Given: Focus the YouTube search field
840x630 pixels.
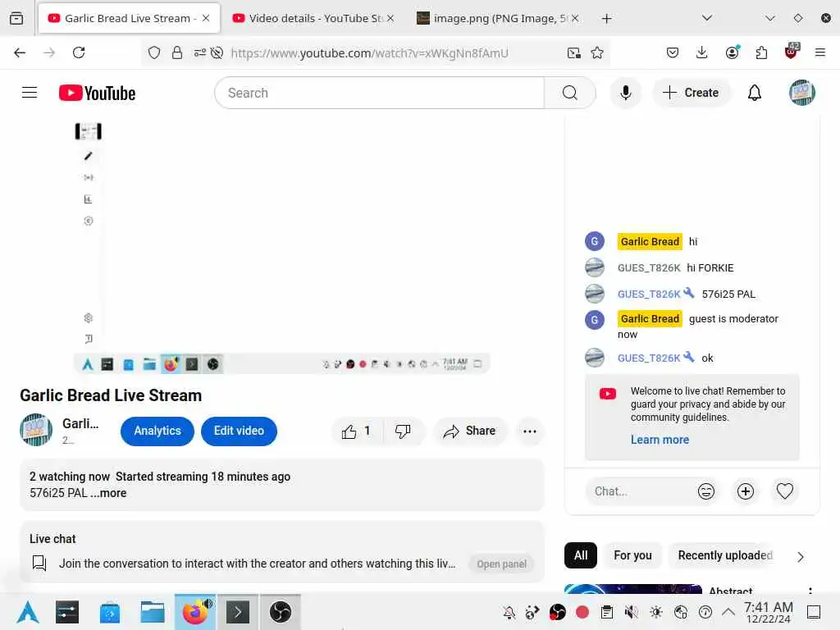Looking at the screenshot, I should pos(379,93).
